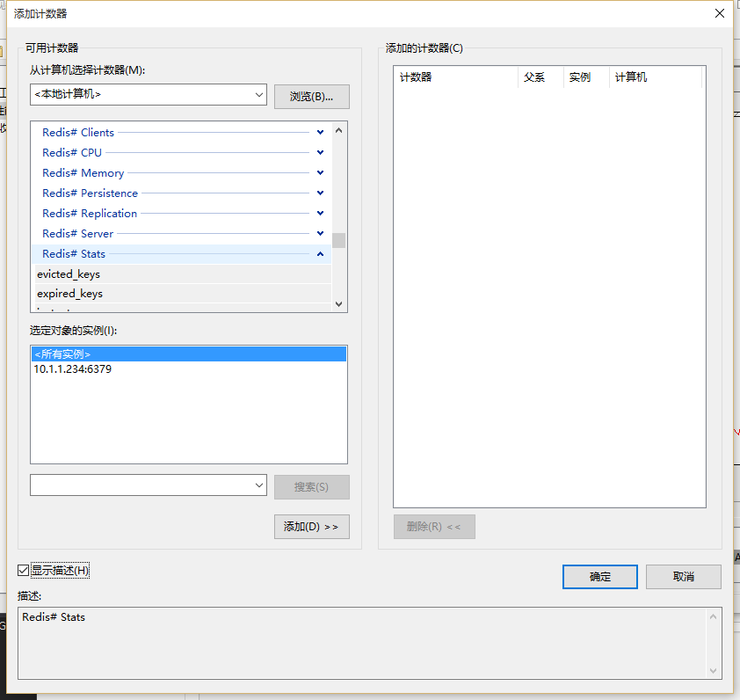Click the counter list scroll-down arrow
The width and height of the screenshot is (740, 700).
tap(338, 304)
